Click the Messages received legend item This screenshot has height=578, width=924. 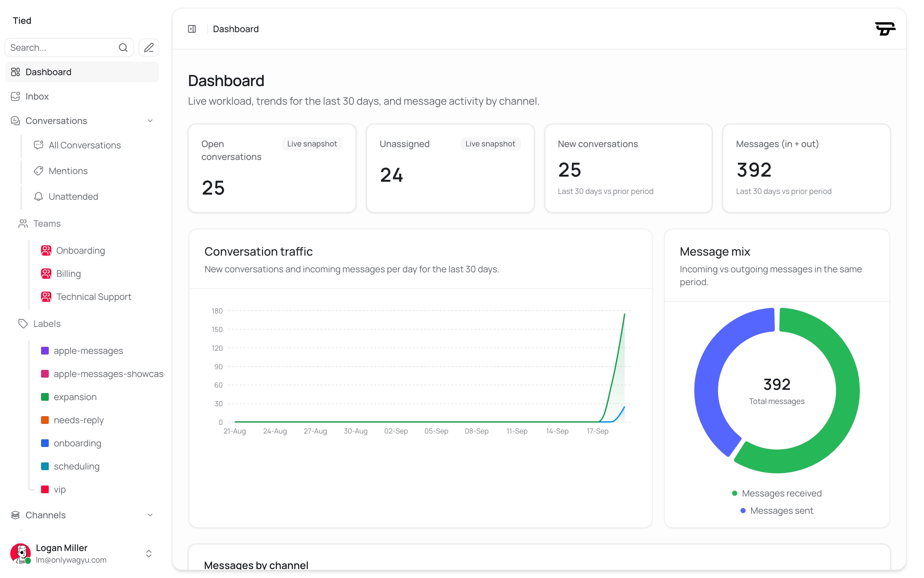pyautogui.click(x=777, y=493)
